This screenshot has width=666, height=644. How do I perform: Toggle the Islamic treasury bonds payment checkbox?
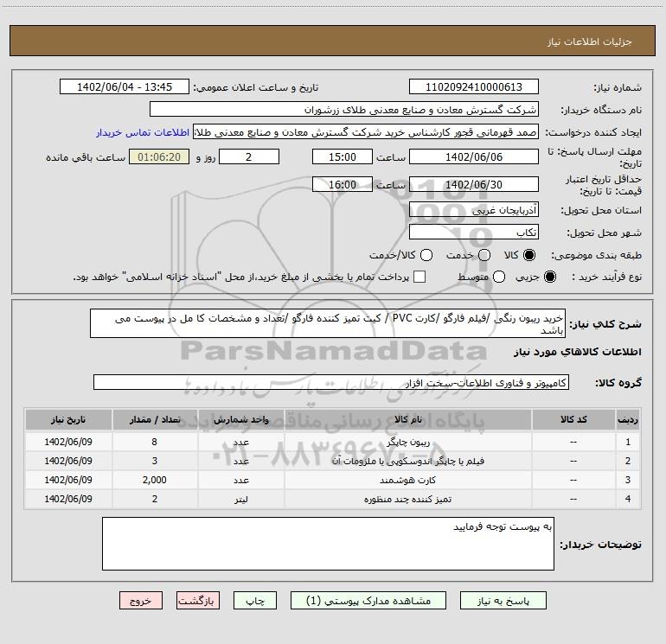pyautogui.click(x=419, y=277)
